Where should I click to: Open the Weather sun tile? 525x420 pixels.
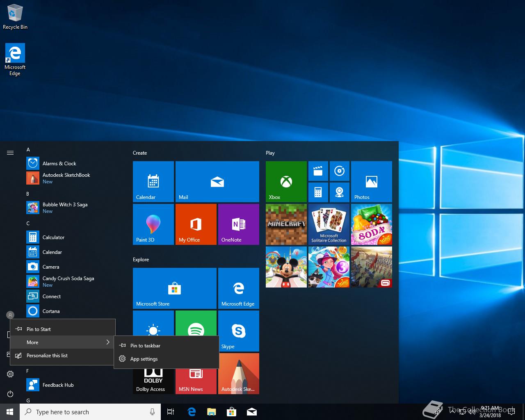pos(153,323)
